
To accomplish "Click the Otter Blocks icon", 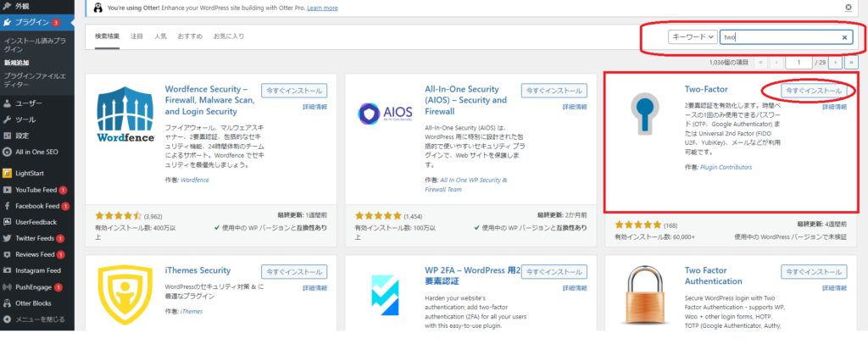I will (x=7, y=303).
